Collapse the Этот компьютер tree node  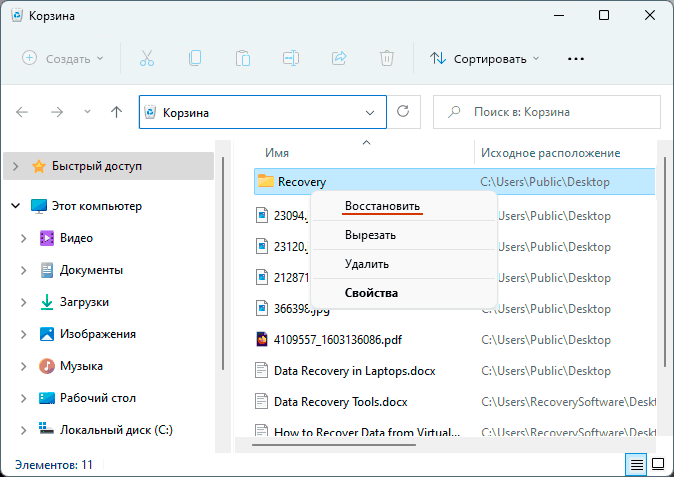click(x=16, y=206)
